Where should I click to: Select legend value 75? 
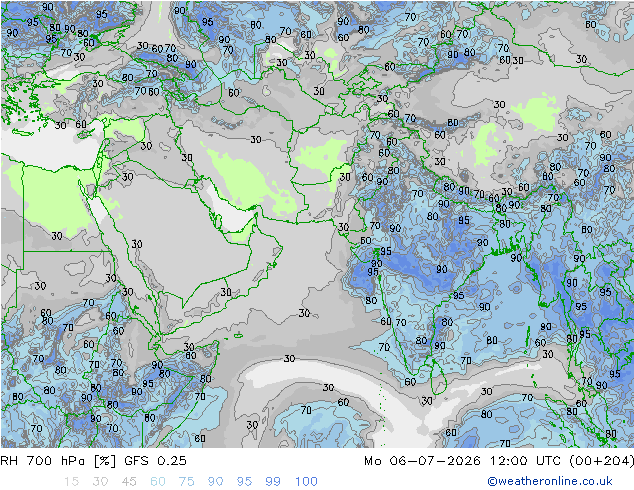point(186,482)
